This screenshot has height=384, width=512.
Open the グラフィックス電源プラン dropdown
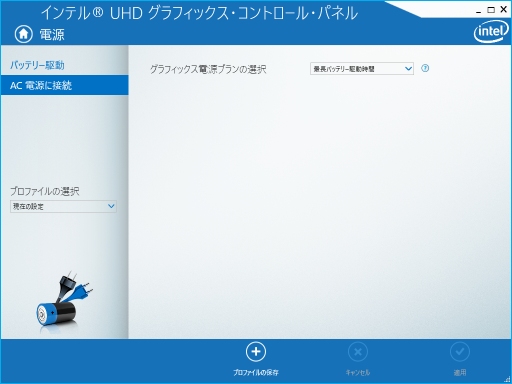click(x=362, y=69)
